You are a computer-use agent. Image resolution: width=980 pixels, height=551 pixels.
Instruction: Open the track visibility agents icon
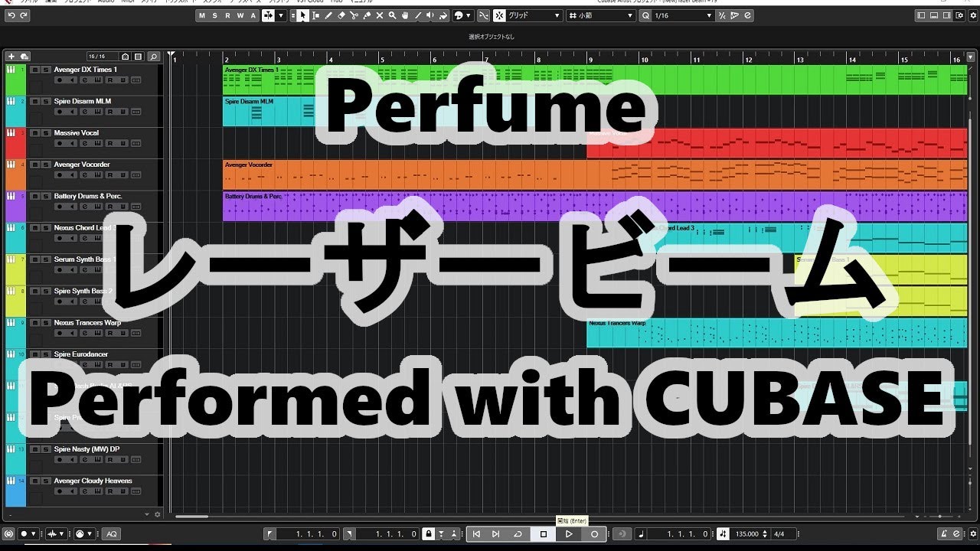(x=126, y=57)
